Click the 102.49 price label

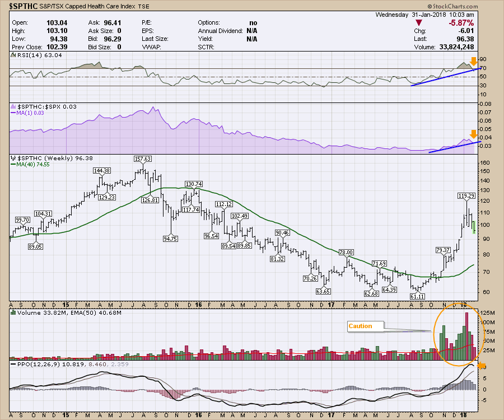pos(240,216)
